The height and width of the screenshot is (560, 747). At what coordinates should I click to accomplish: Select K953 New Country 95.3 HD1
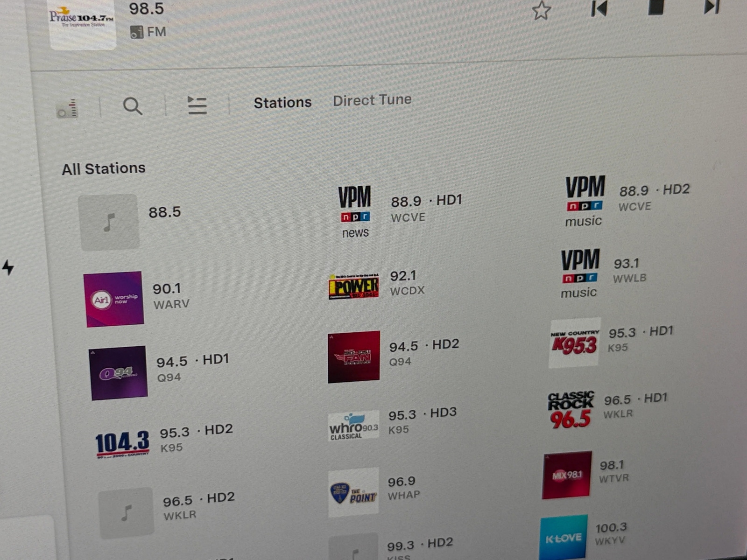[574, 343]
